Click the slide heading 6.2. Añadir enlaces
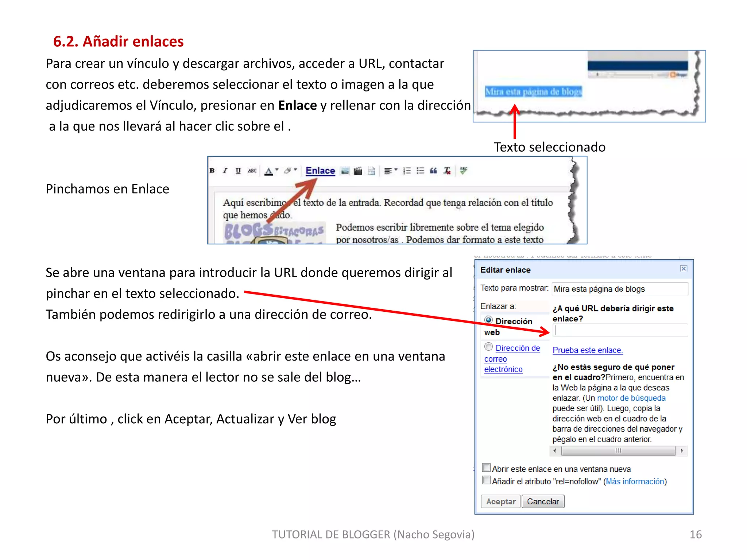The width and height of the screenshot is (747, 560). pyautogui.click(x=118, y=42)
